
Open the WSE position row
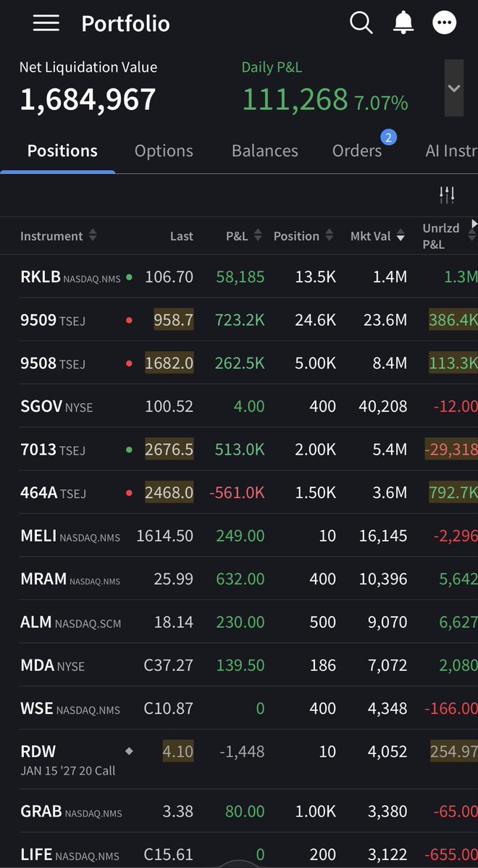click(239, 709)
